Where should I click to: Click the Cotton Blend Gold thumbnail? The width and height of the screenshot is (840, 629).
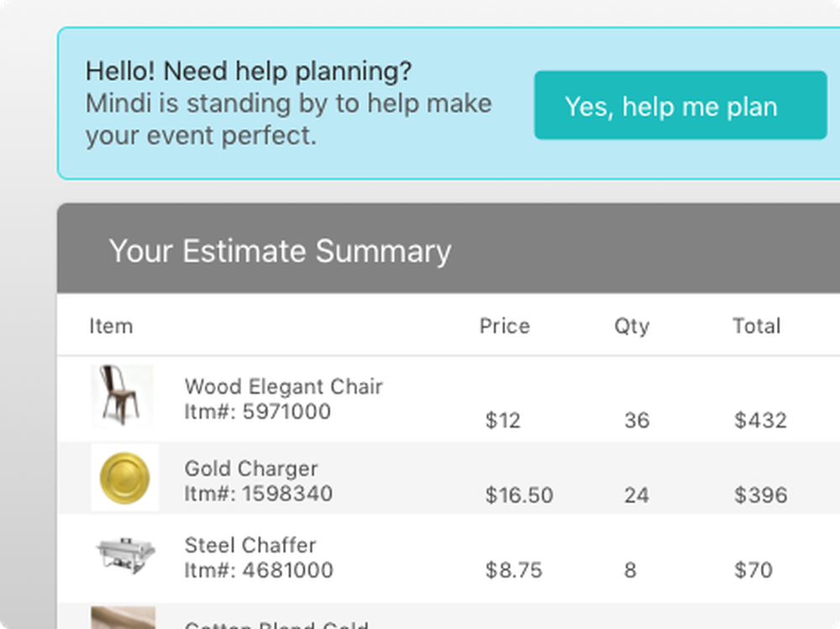point(123,623)
